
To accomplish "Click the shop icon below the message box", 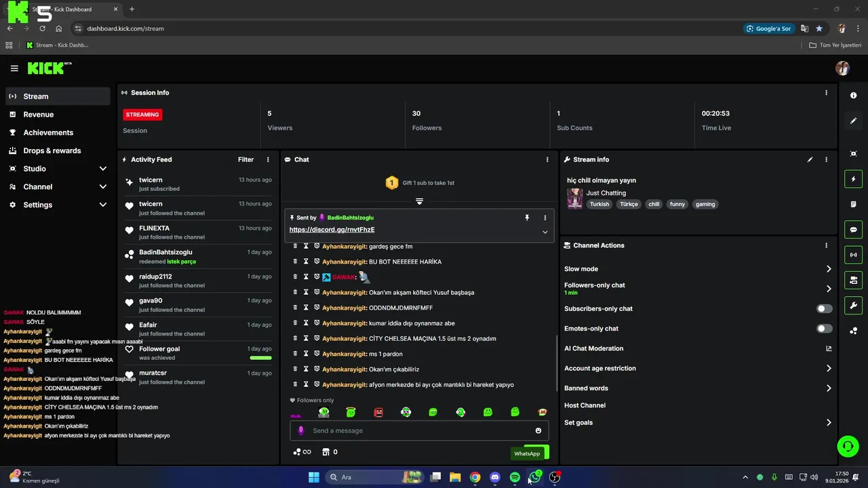I will pyautogui.click(x=325, y=452).
